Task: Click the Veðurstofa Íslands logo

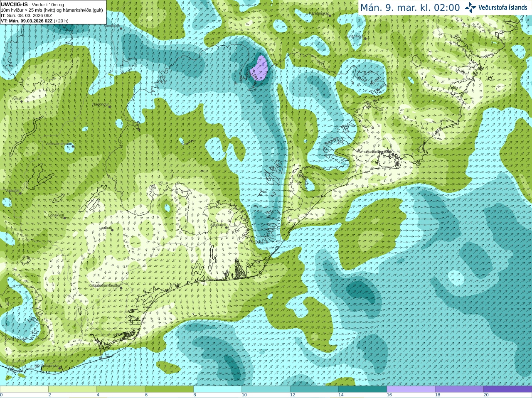Action: point(496,7)
